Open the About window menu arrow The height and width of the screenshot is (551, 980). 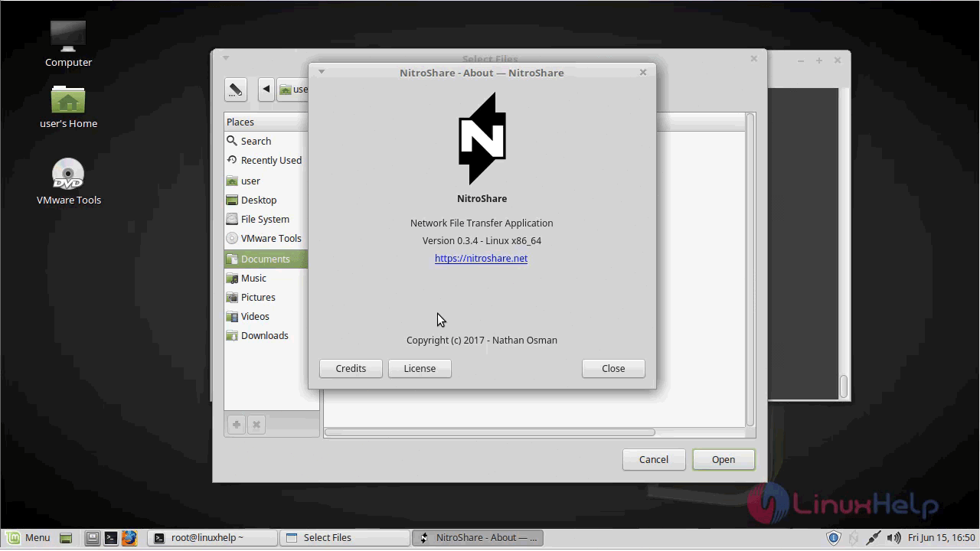point(322,72)
